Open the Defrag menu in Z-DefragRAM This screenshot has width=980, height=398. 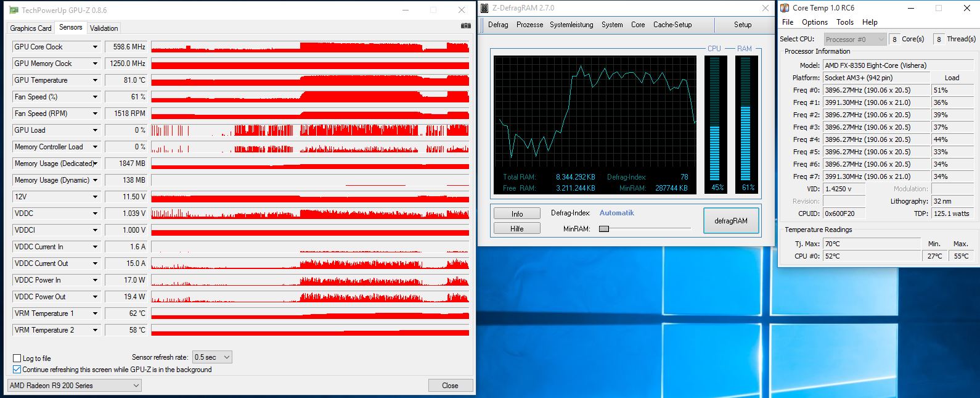coord(498,25)
